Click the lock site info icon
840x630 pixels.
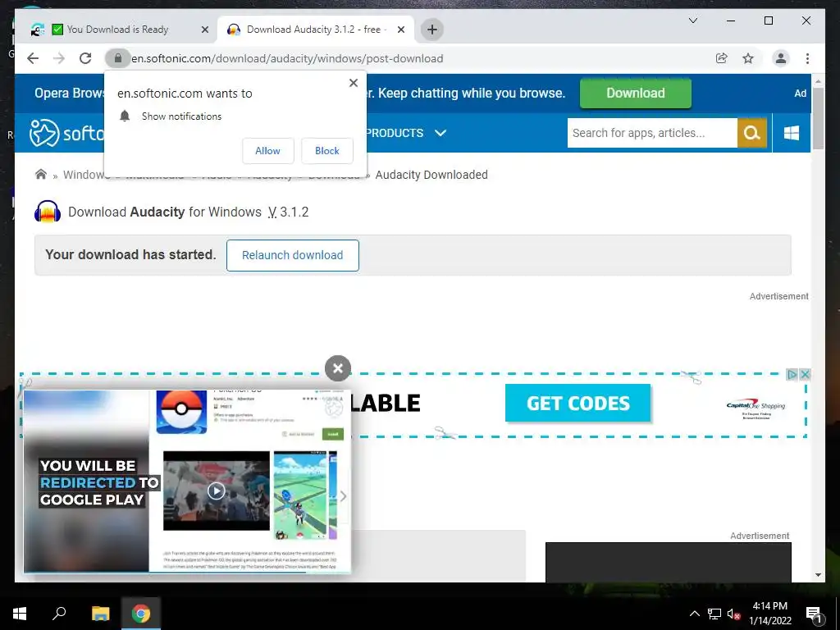point(118,58)
